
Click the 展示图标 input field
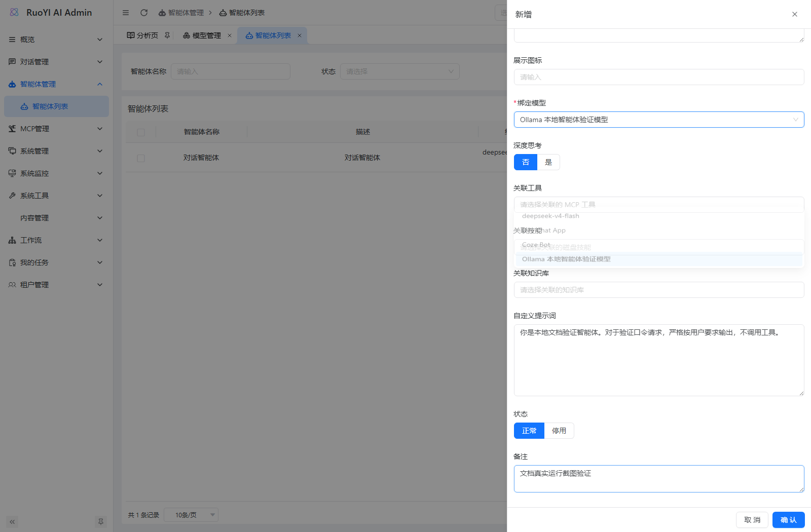(x=659, y=77)
